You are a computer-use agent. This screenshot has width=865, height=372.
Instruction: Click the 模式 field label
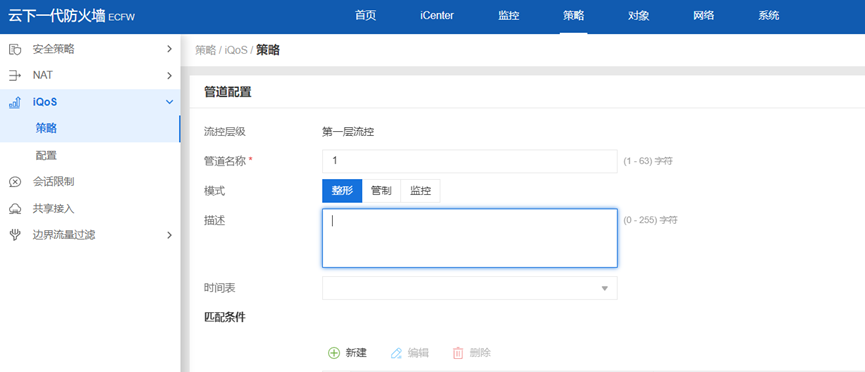[x=214, y=191]
